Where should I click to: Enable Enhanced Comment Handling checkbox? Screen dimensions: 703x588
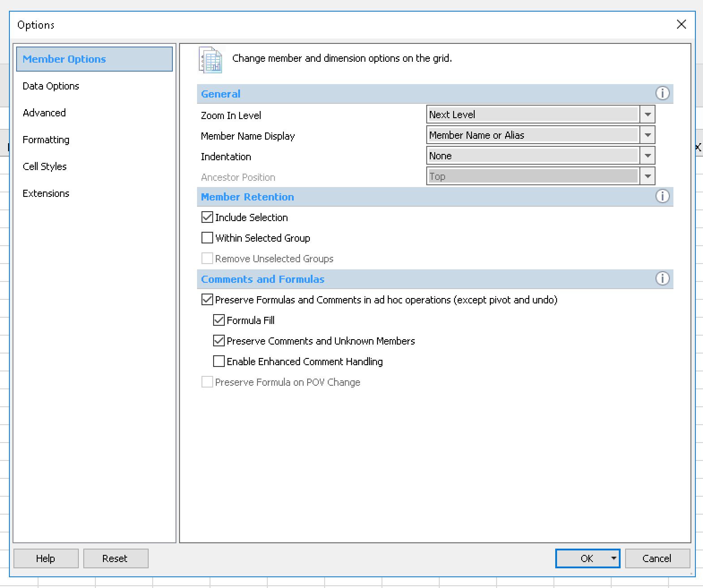tap(219, 362)
